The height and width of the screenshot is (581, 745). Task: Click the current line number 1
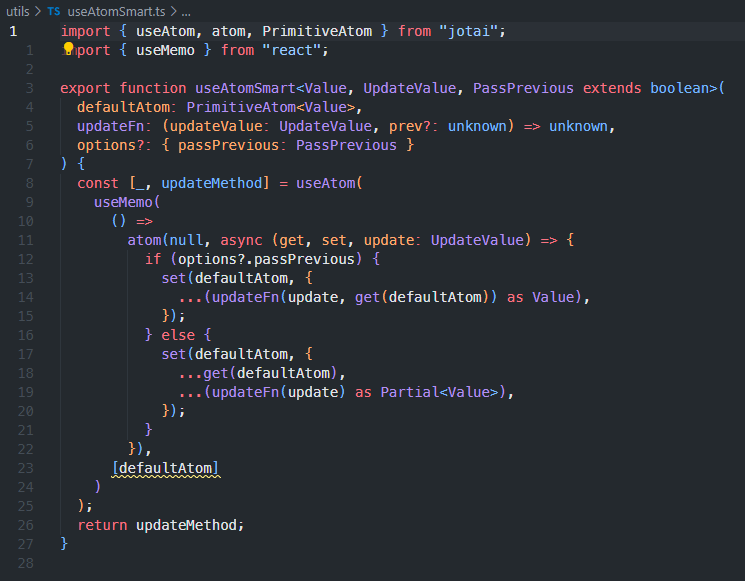(x=13, y=31)
